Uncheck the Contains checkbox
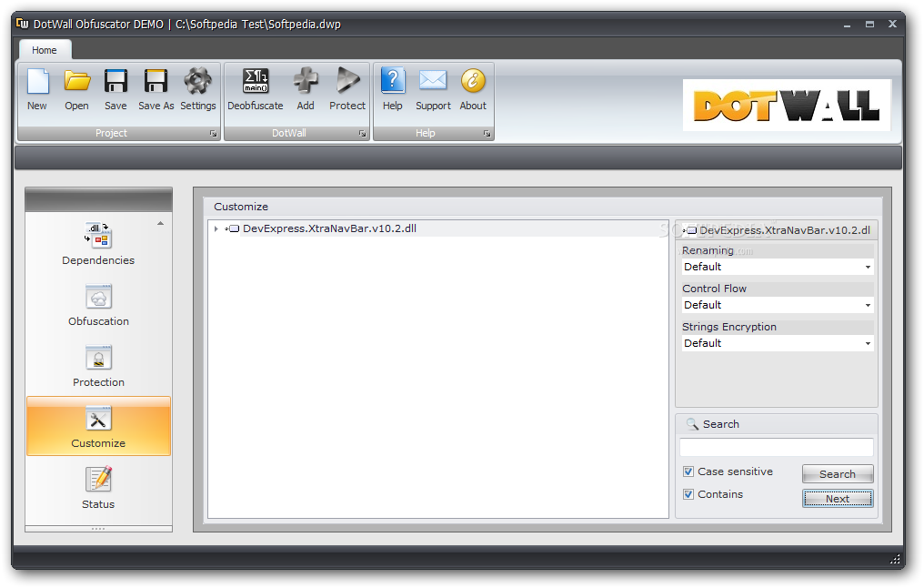This screenshot has height=588, width=924. (688, 494)
